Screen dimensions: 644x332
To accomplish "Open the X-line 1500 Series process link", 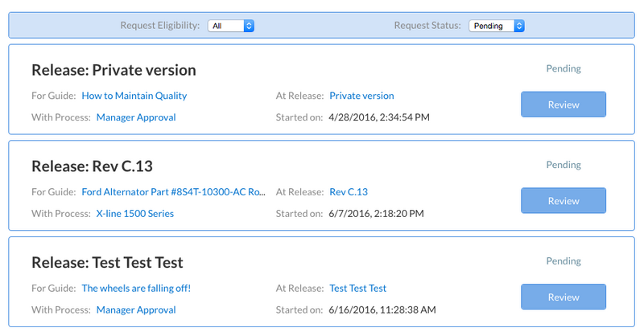I will 134,214.
